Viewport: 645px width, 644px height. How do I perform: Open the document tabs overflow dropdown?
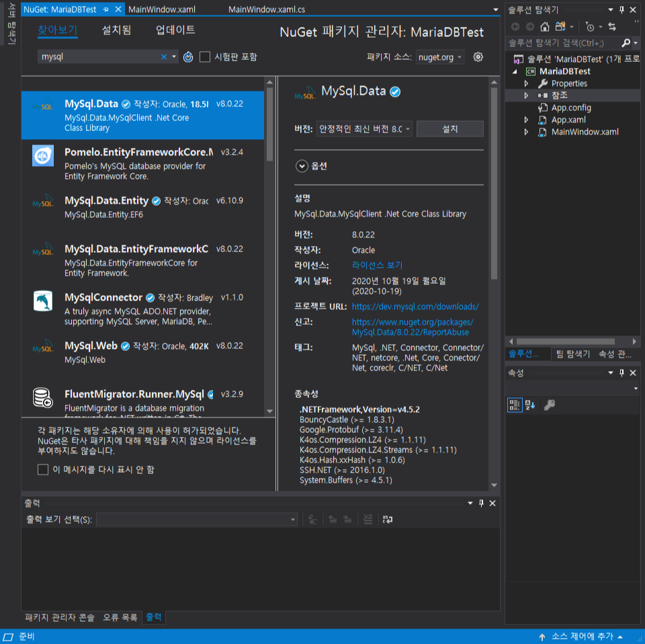coord(495,9)
